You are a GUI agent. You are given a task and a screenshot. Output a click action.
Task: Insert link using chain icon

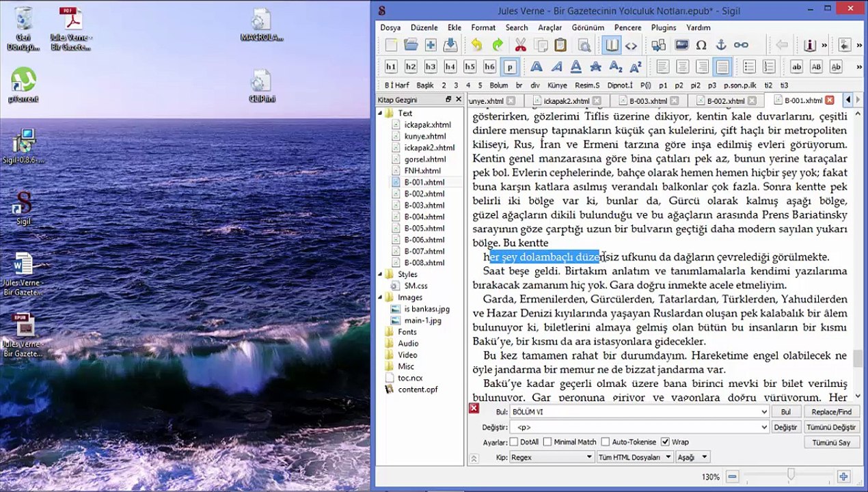click(x=741, y=46)
